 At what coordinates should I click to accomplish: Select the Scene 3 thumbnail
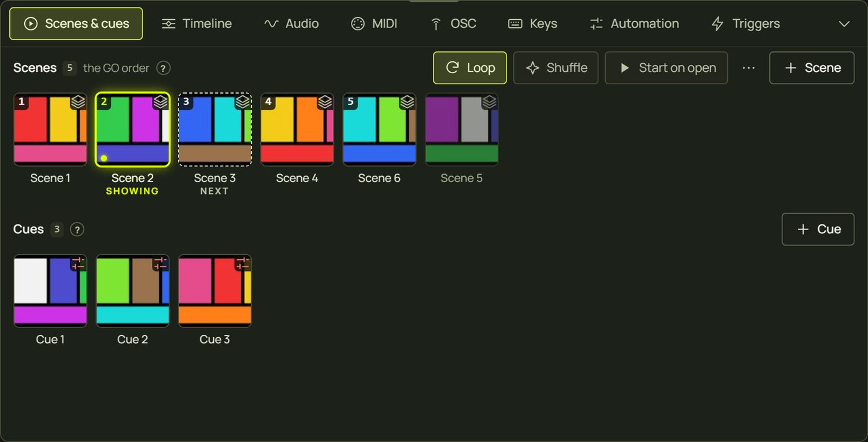point(215,130)
